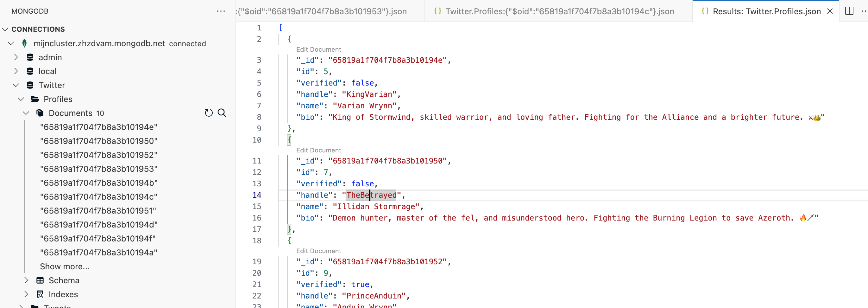Place cursor in "TheBetrayed" handle value
This screenshot has width=868, height=308.
pos(372,195)
